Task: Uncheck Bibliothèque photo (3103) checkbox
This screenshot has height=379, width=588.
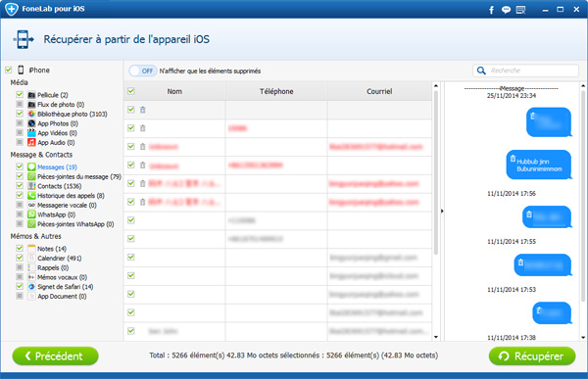Action: tap(20, 114)
